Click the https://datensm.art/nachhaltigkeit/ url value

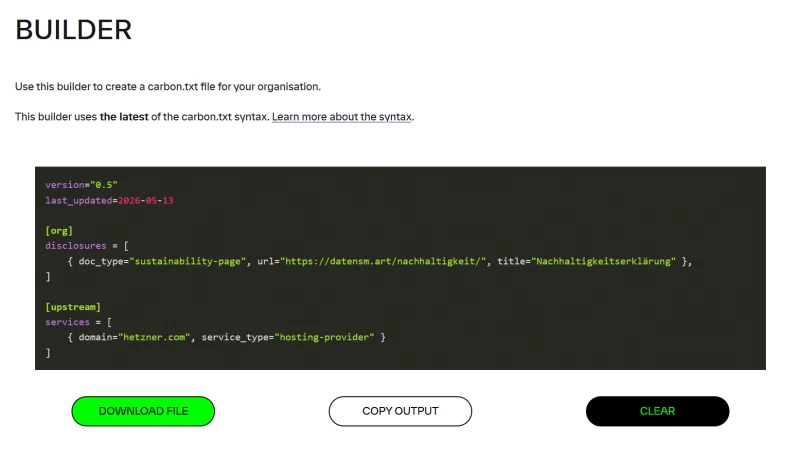coord(383,261)
